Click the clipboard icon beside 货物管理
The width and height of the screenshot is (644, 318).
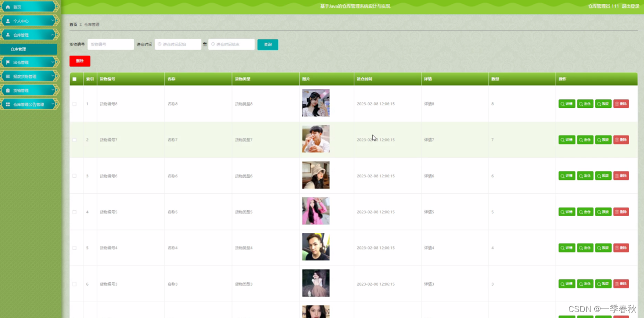7,90
